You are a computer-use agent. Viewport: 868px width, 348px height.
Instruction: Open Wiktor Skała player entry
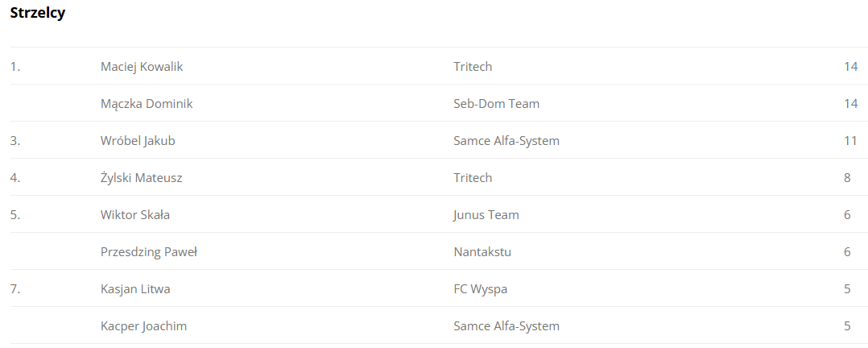coord(135,215)
